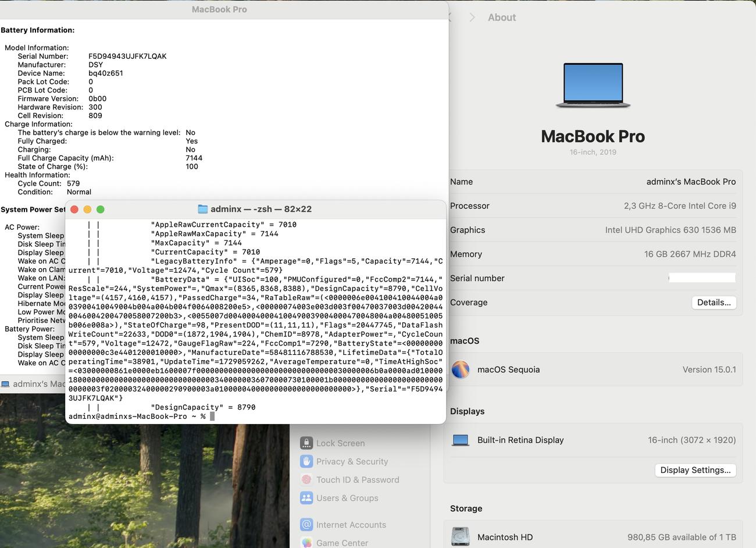Open Lock Screen settings icon
This screenshot has width=756, height=548.
coord(306,443)
